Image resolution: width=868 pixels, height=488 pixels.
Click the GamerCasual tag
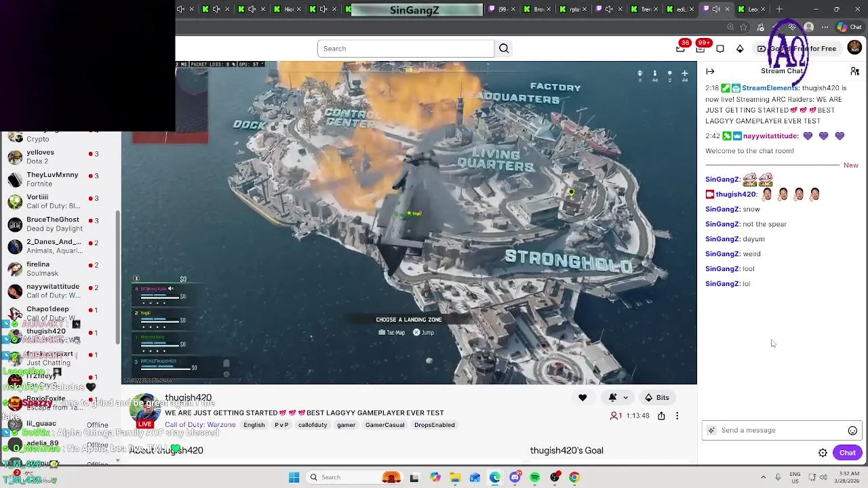click(384, 425)
